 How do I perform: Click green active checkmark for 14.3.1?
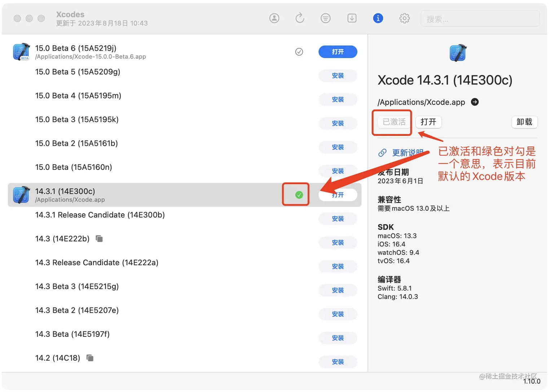coord(299,195)
